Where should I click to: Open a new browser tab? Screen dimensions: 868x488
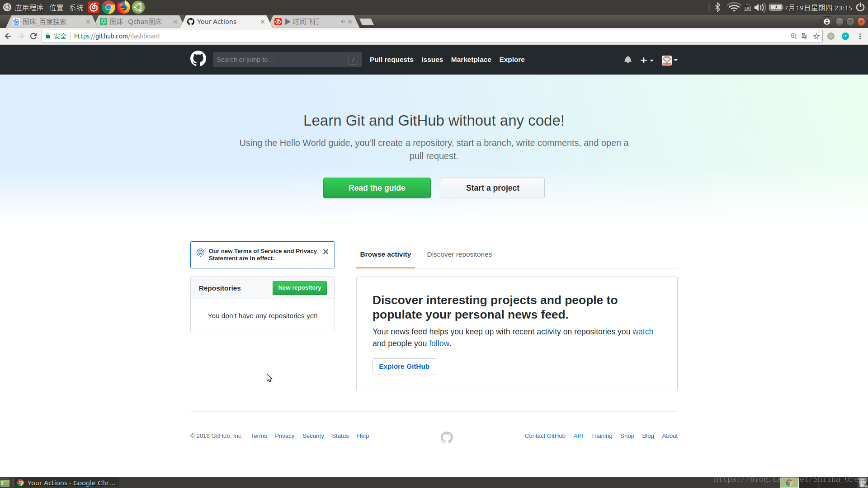pos(367,22)
